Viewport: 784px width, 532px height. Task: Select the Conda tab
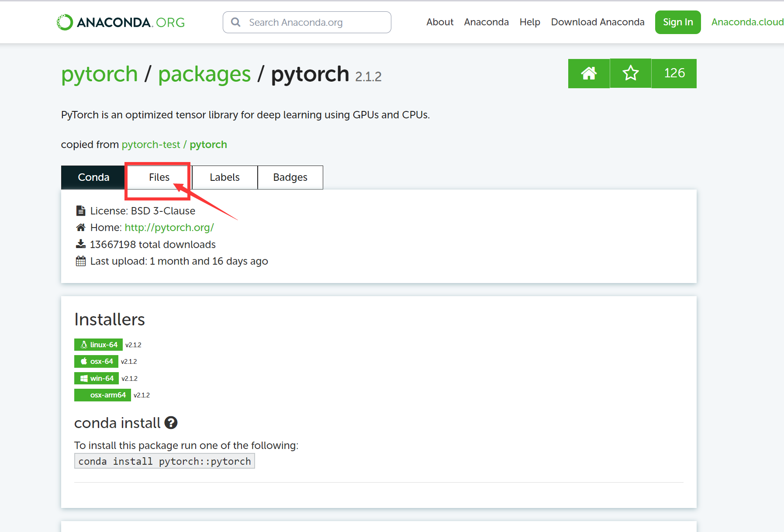93,177
